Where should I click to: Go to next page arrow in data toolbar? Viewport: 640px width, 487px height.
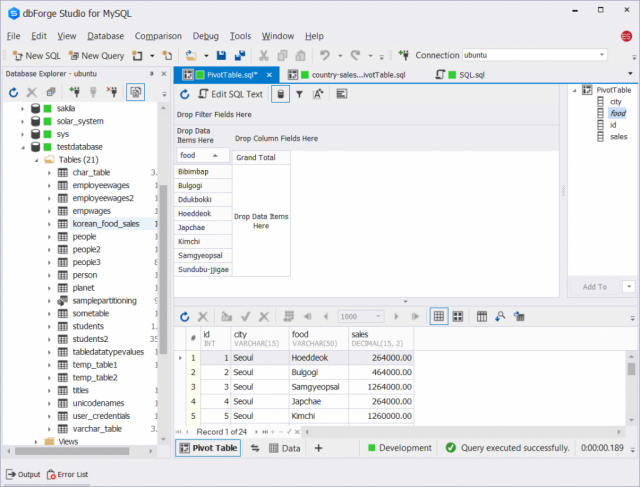396,316
